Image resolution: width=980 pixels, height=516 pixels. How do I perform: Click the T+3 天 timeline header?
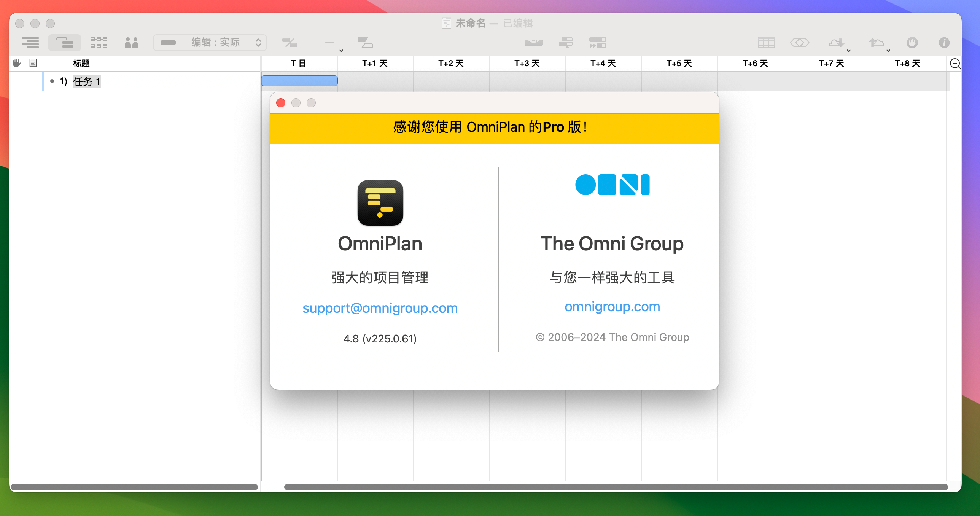527,63
